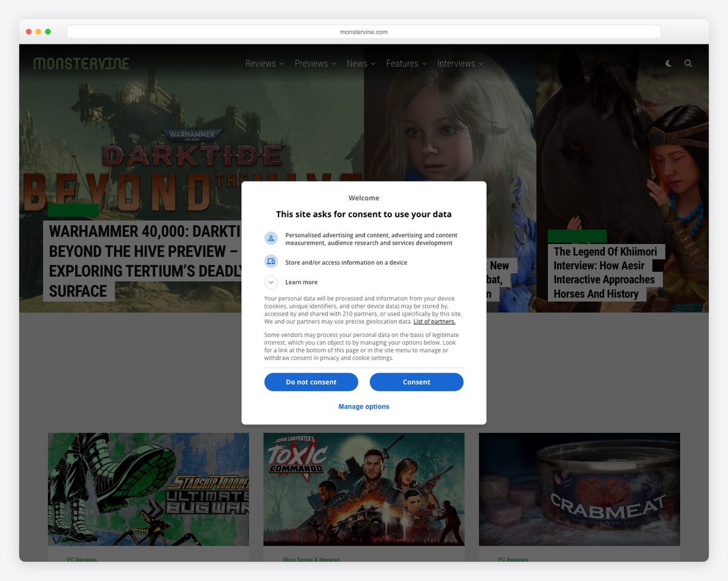Click the Manage options link
This screenshot has height=581, width=728.
tap(363, 406)
